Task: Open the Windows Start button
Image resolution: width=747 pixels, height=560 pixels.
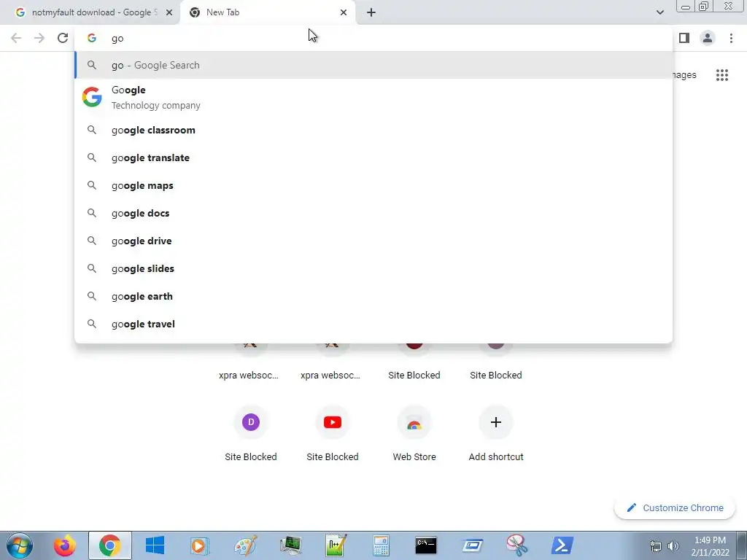Action: click(x=20, y=545)
